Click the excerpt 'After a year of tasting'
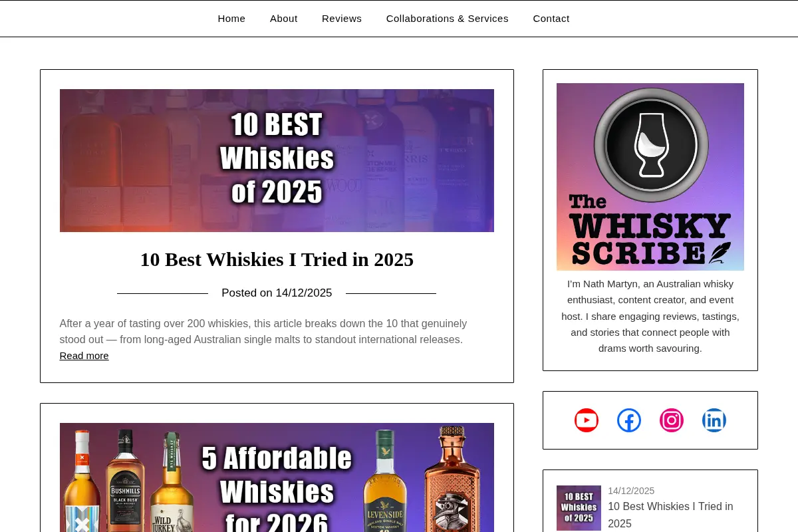The image size is (798, 532). pyautogui.click(x=263, y=332)
